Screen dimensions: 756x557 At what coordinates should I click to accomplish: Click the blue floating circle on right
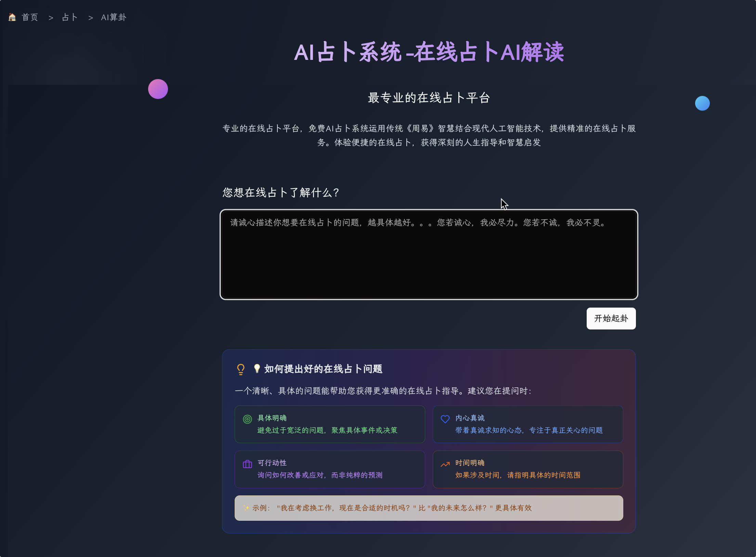coord(702,103)
